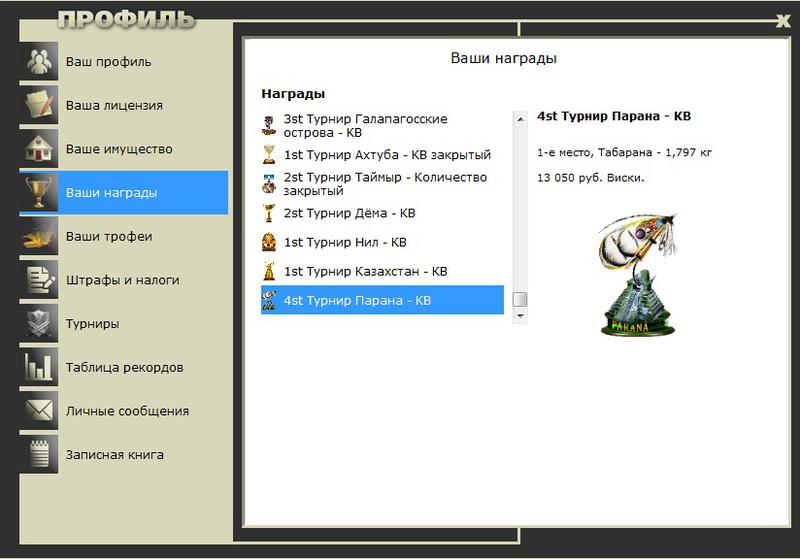Click the pharaoh icon of the Нил award
This screenshot has height=559, width=800.
point(269,242)
